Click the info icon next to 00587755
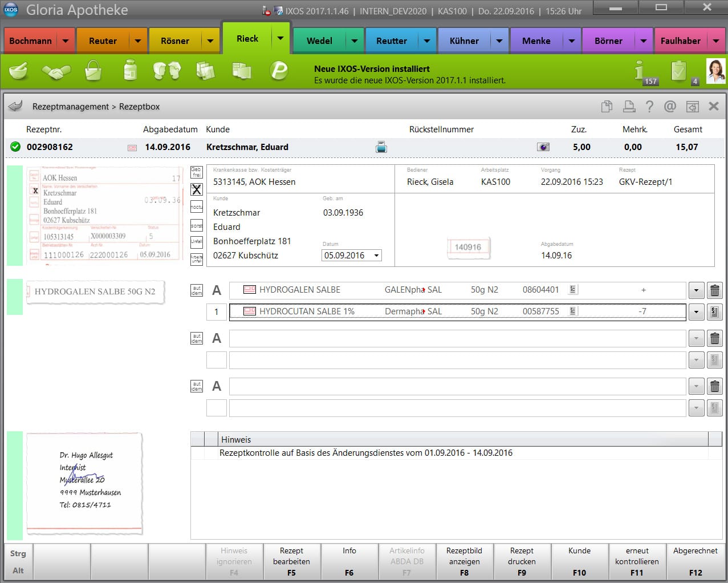 573,311
